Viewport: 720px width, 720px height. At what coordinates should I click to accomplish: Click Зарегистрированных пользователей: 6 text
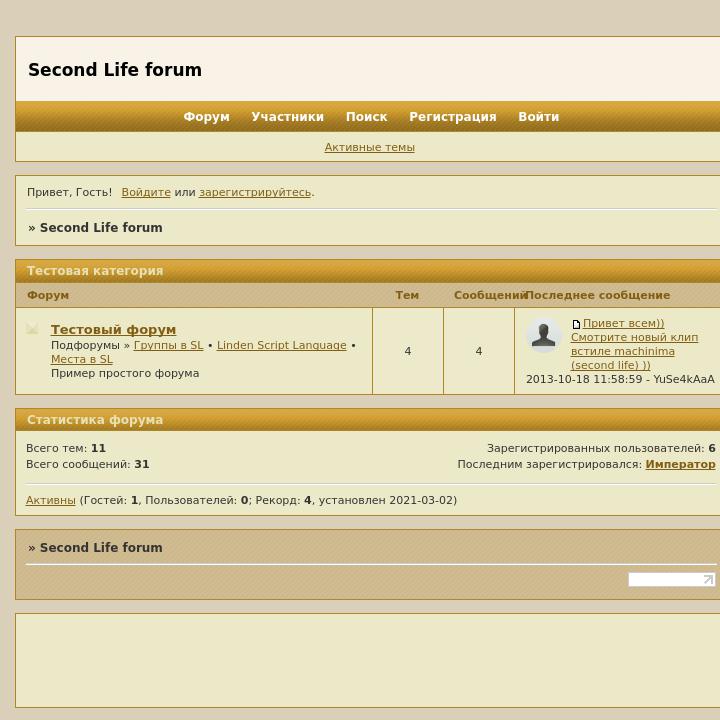(x=601, y=448)
